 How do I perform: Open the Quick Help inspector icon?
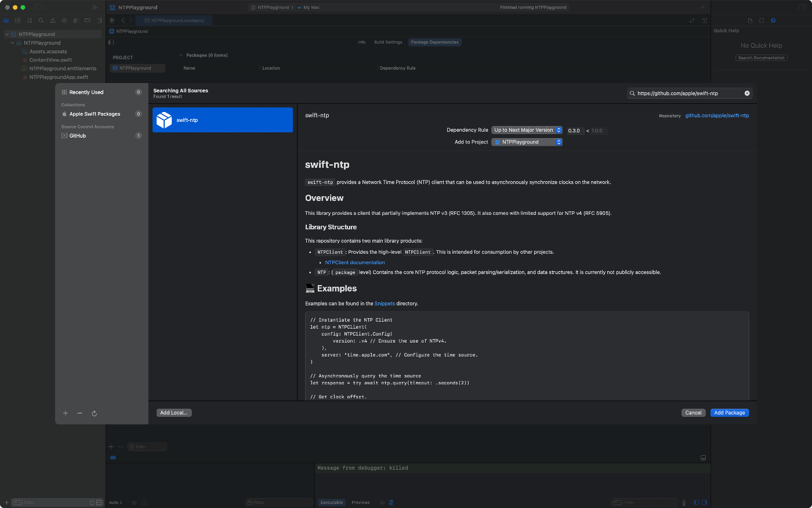coord(773,20)
